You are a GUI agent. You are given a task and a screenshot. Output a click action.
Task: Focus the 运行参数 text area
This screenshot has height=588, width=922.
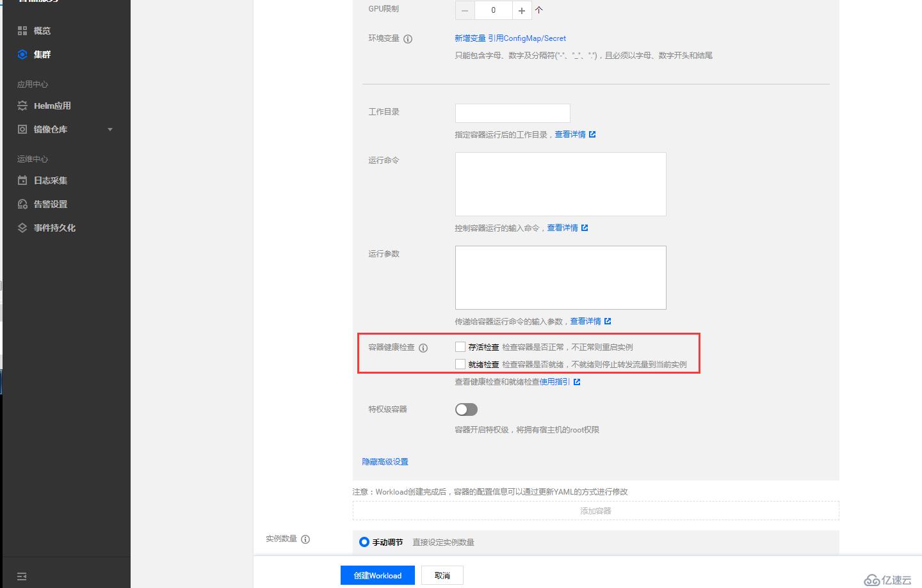[560, 278]
